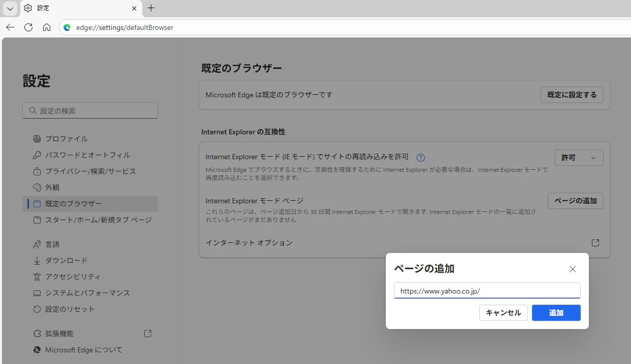Open a new tab with plus icon
This screenshot has height=364, width=631.
151,8
